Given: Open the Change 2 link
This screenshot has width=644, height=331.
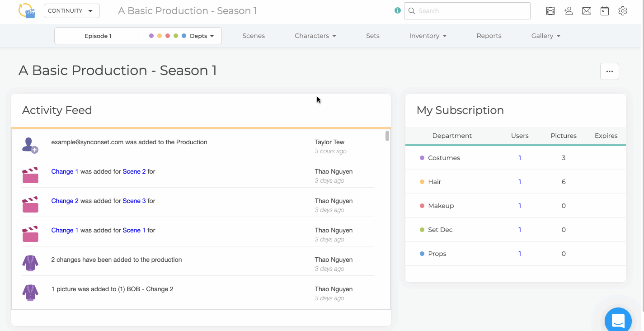Looking at the screenshot, I should (x=65, y=201).
